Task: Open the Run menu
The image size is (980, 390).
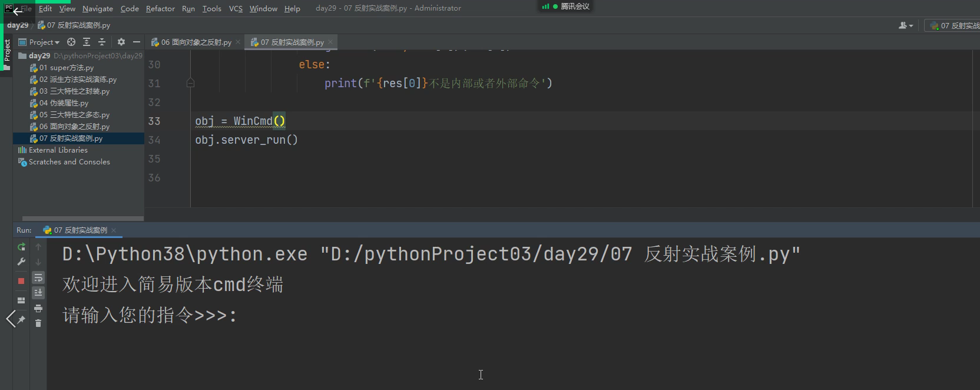Action: click(188, 8)
